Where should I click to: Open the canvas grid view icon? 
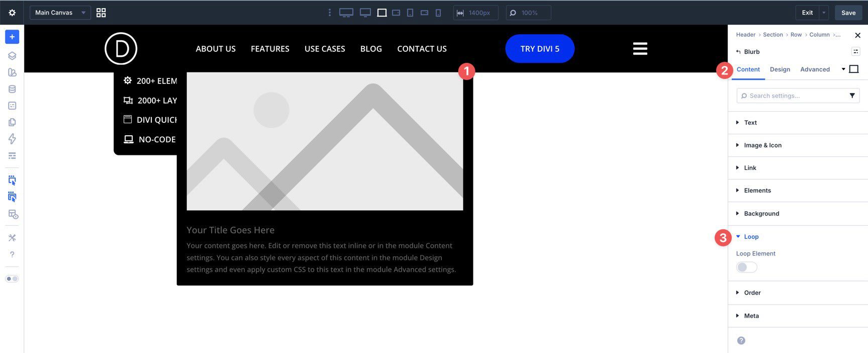point(101,13)
